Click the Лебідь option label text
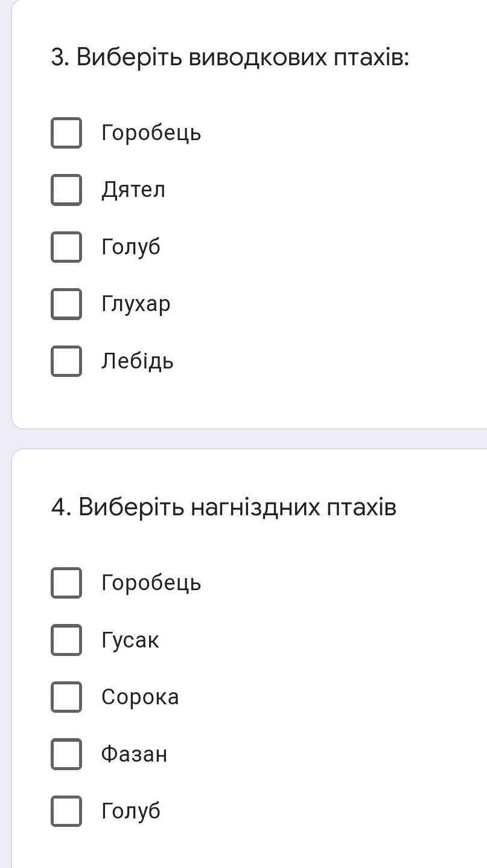The width and height of the screenshot is (487, 868). click(138, 361)
